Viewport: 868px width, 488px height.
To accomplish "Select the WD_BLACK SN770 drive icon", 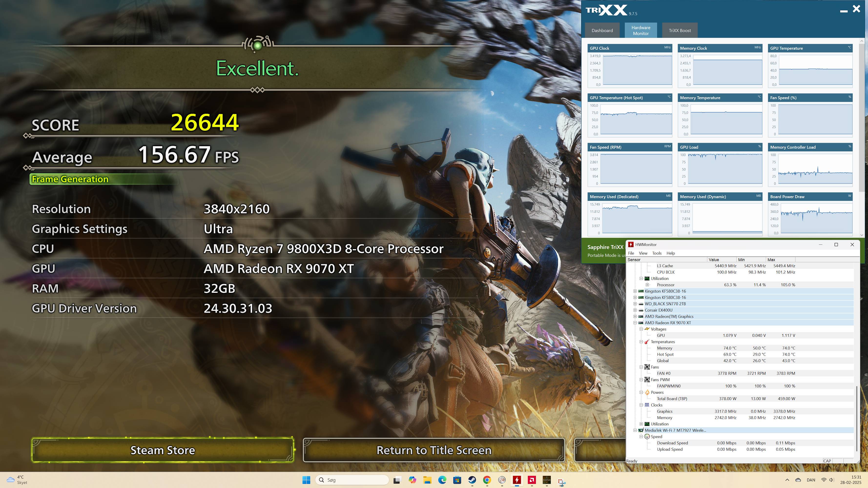I will coord(641,304).
